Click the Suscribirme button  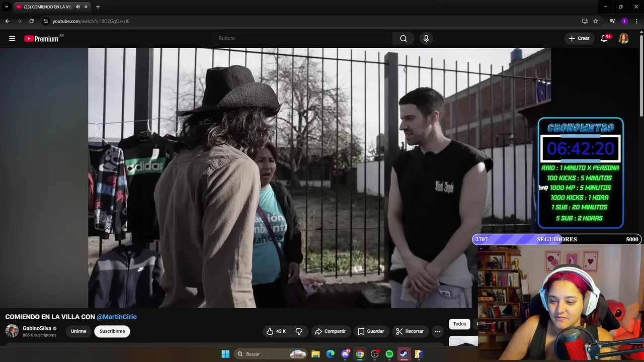point(112,331)
